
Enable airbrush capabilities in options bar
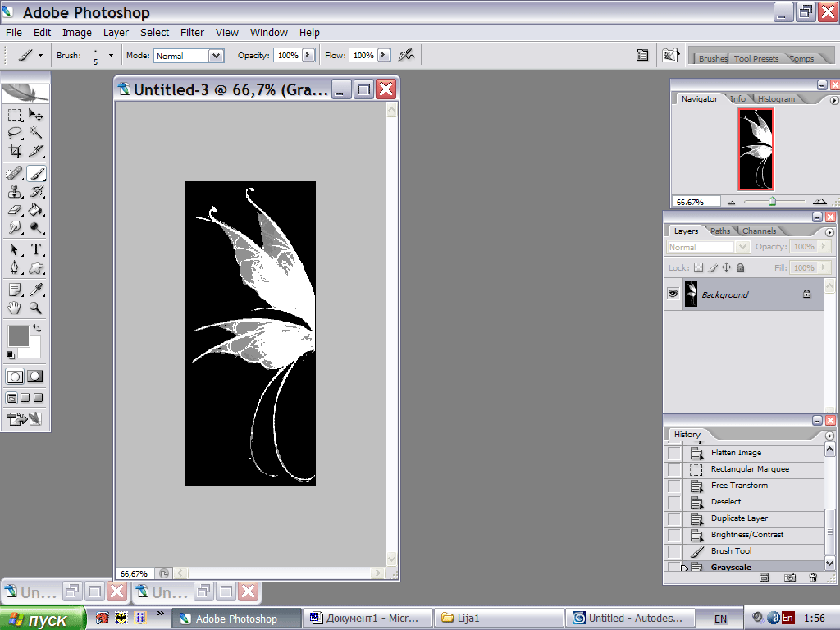pos(407,55)
